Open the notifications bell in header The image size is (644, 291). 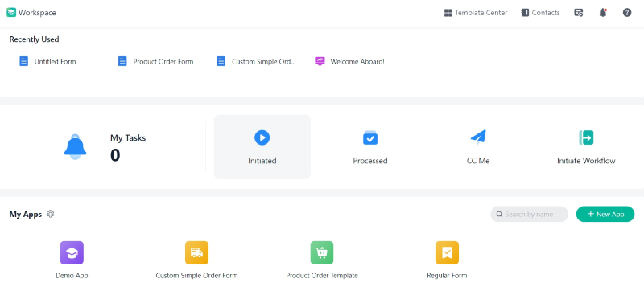pyautogui.click(x=602, y=13)
